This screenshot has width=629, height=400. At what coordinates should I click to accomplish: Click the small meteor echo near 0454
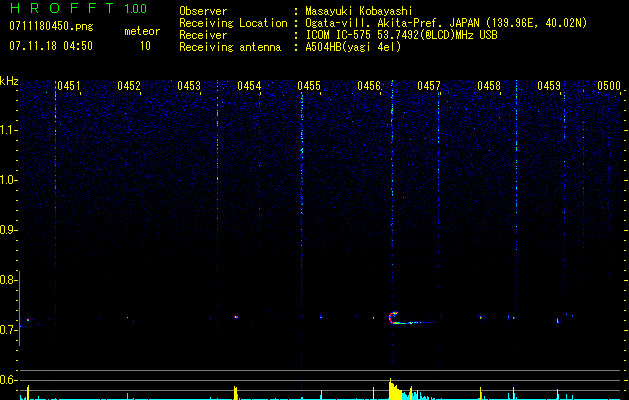coord(236,317)
